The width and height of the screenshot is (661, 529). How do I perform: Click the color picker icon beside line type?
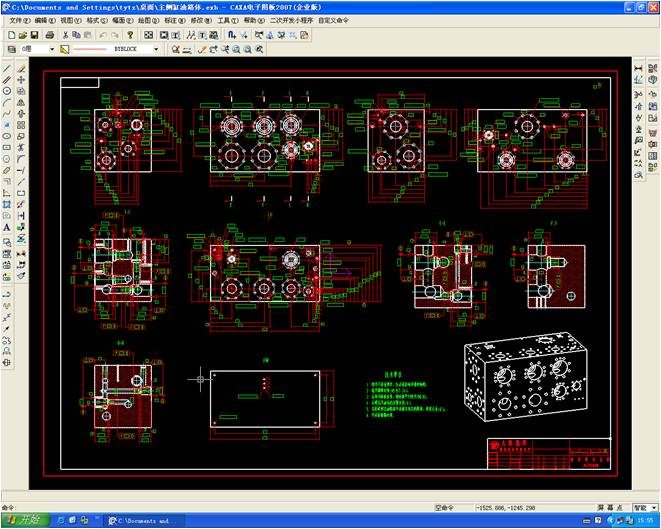[64, 49]
